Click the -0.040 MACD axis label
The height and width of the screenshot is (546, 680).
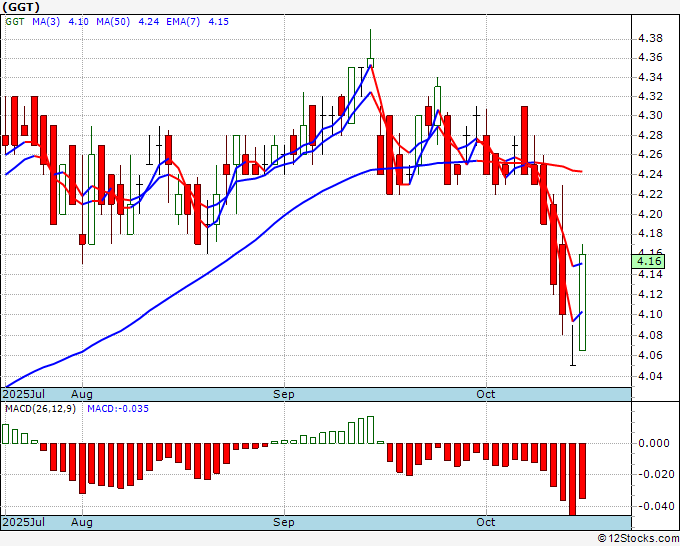(x=656, y=506)
